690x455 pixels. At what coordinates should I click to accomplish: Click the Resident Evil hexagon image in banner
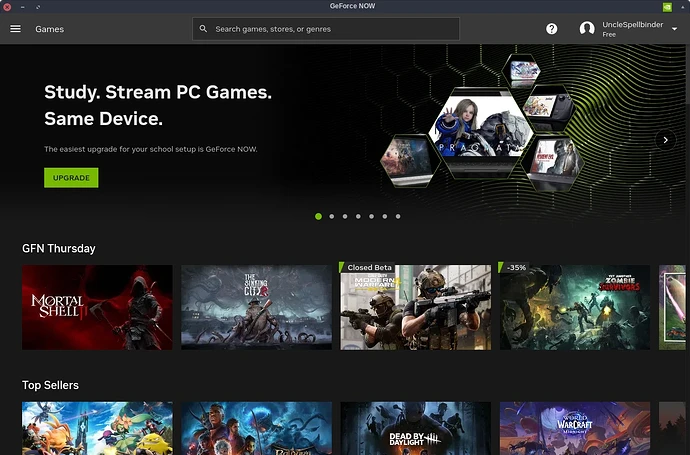coord(554,161)
